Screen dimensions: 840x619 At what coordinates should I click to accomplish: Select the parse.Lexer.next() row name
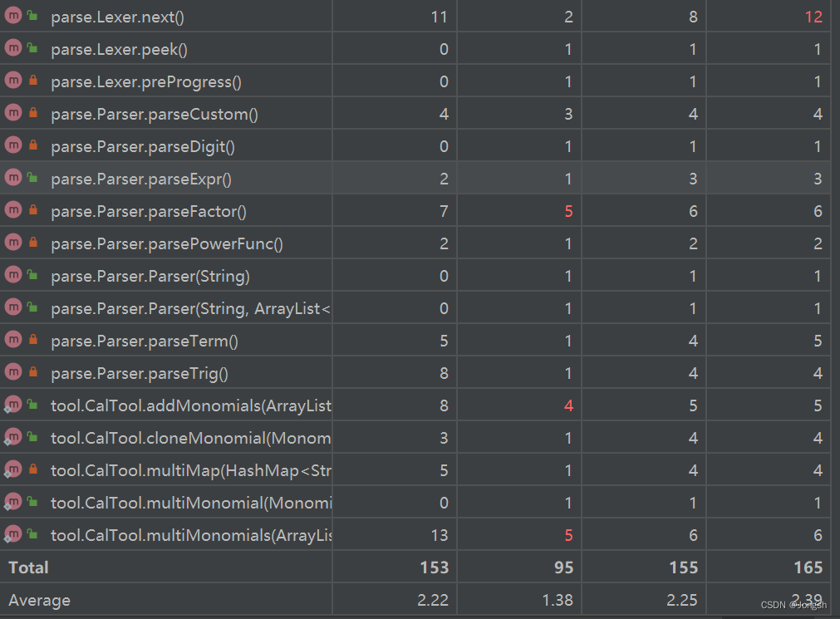click(x=117, y=17)
